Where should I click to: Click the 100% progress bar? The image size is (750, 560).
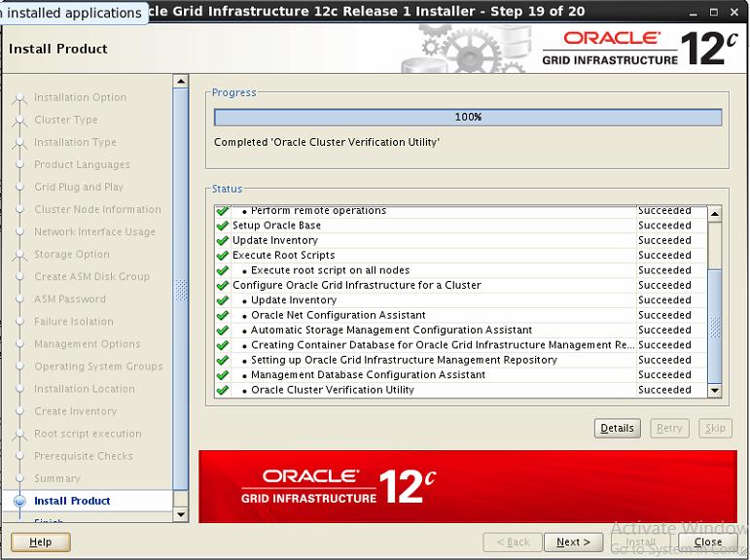click(468, 118)
